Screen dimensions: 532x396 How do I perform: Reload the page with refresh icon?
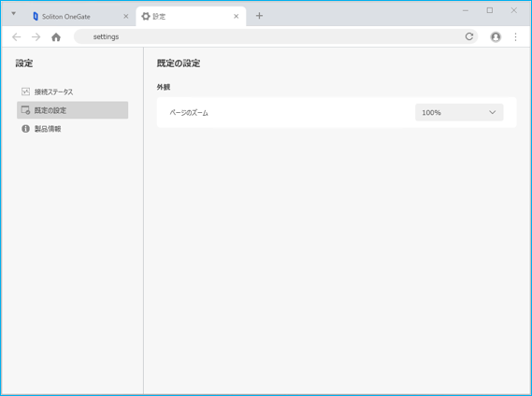click(469, 36)
